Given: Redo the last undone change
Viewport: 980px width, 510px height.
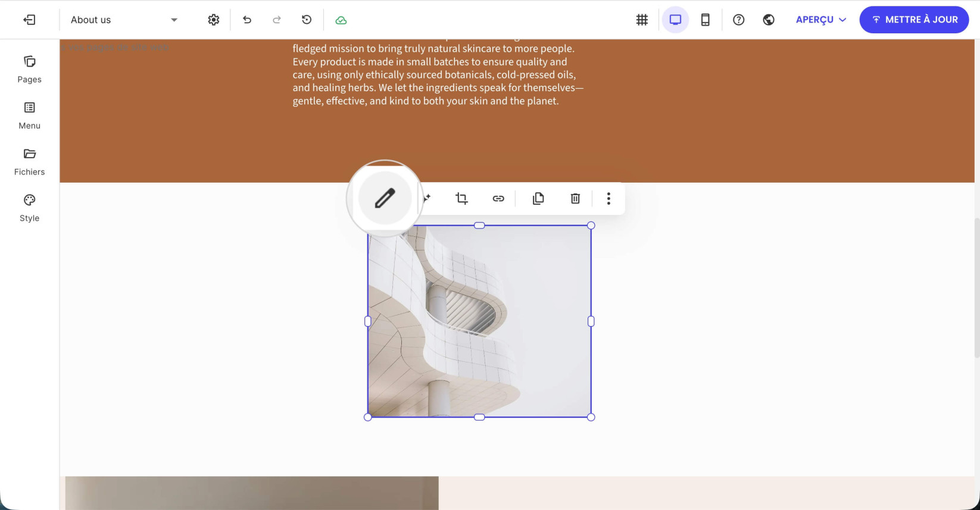Looking at the screenshot, I should click(277, 20).
